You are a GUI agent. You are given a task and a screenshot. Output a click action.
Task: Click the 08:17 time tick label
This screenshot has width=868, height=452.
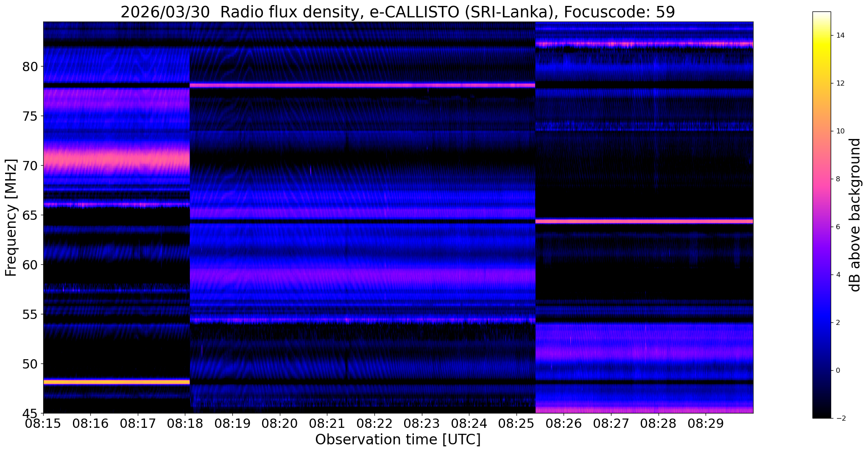pos(138,423)
